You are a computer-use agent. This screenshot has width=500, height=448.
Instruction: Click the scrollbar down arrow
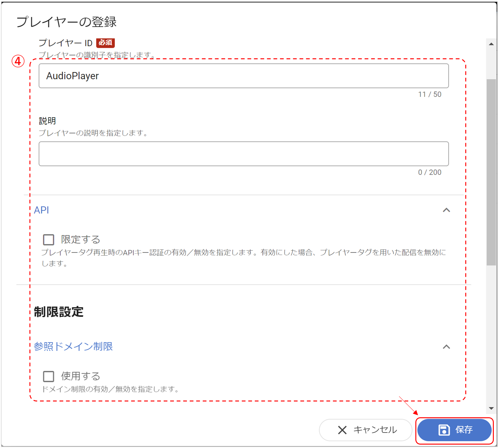click(x=491, y=408)
